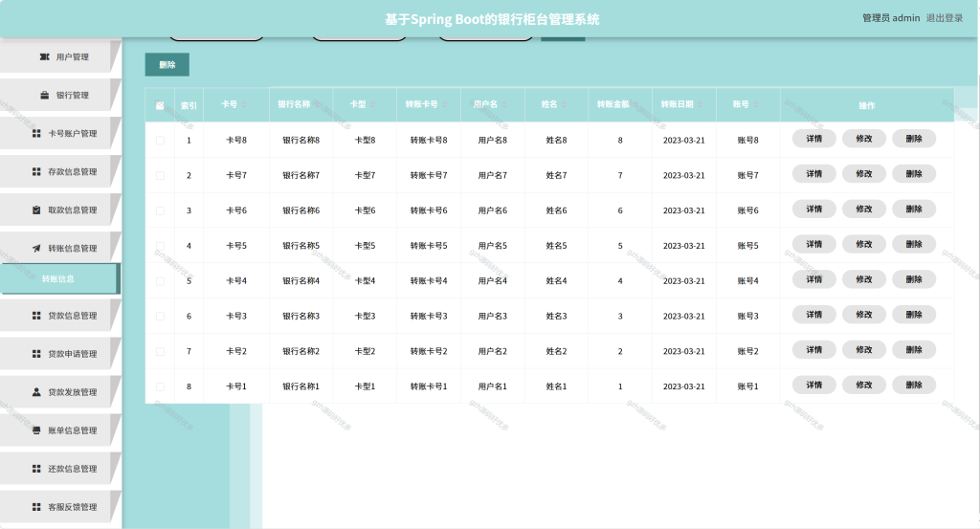Select the 转账信息 submenu item
Viewport: 980px width, 529px height.
click(59, 278)
